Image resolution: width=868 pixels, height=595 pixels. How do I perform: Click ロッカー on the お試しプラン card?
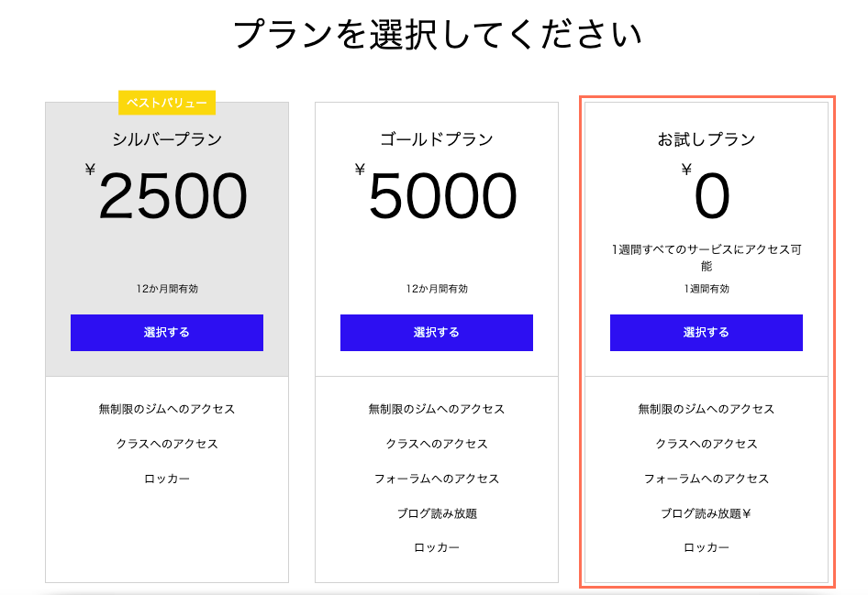[x=706, y=548]
